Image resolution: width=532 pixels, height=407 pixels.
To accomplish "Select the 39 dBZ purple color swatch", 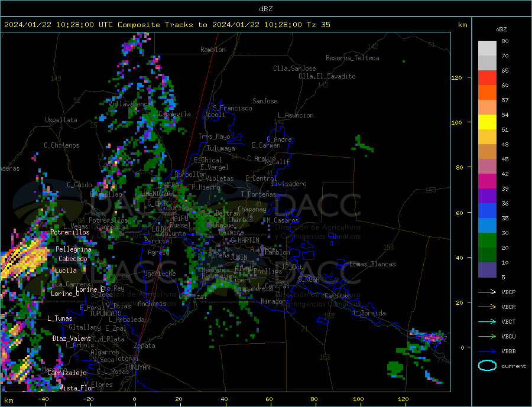I will (487, 196).
